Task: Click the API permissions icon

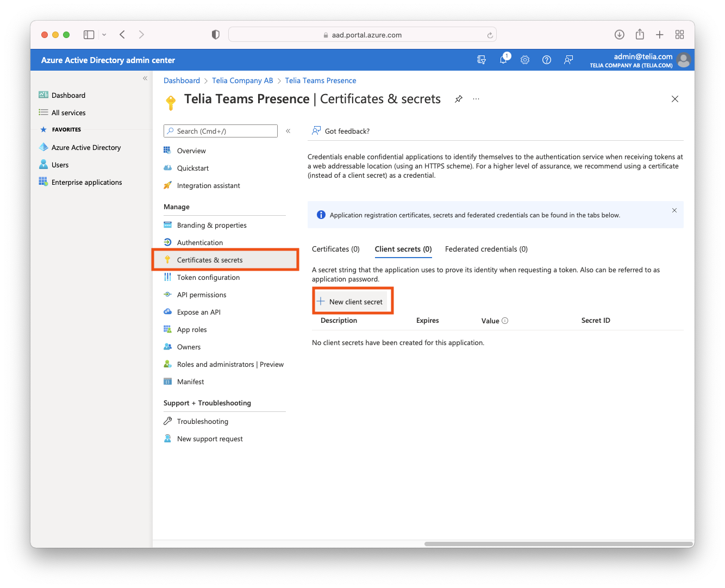Action: tap(167, 295)
